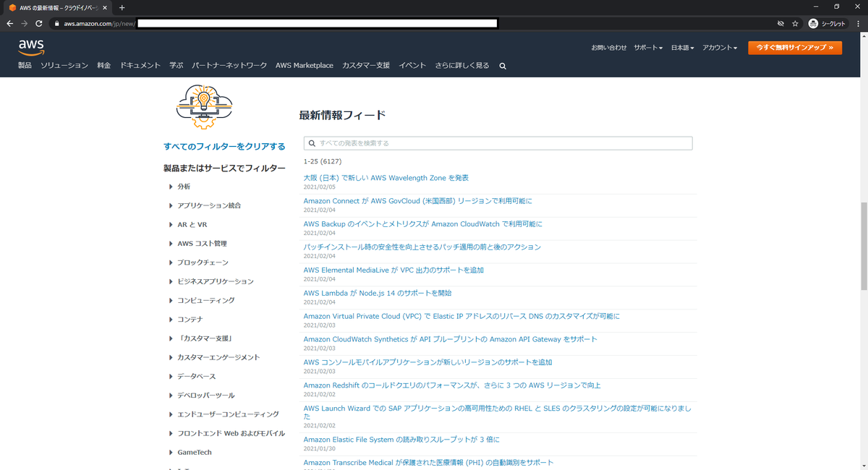Click the お問い合わせ link
This screenshot has height=470, width=868.
tap(609, 48)
